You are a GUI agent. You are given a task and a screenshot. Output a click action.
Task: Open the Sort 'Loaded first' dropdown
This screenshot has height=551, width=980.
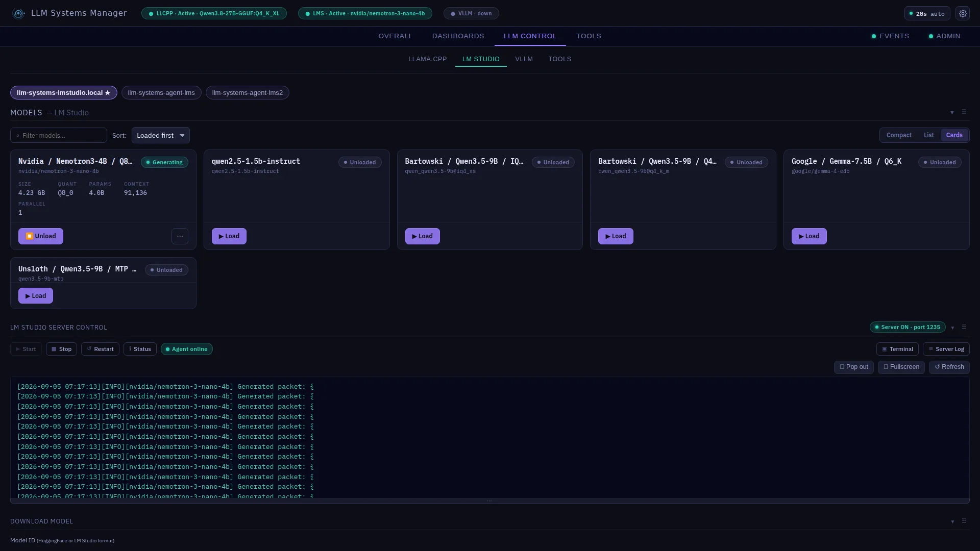click(x=161, y=135)
